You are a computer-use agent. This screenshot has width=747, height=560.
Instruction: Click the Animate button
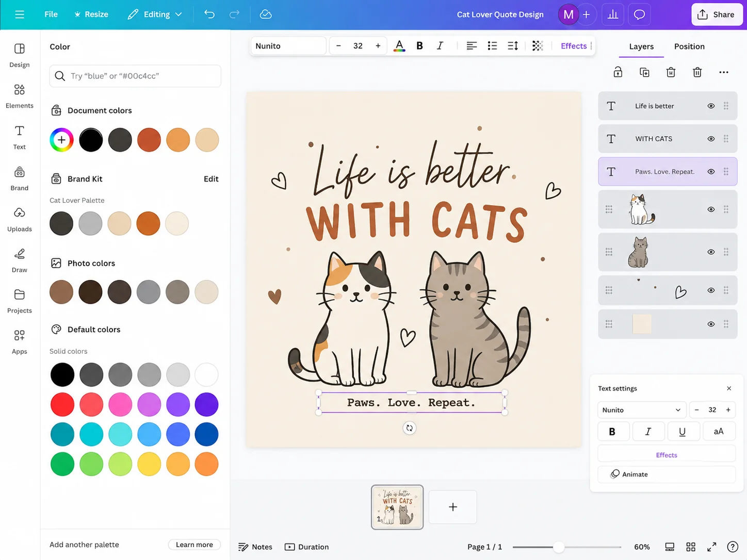click(x=667, y=474)
